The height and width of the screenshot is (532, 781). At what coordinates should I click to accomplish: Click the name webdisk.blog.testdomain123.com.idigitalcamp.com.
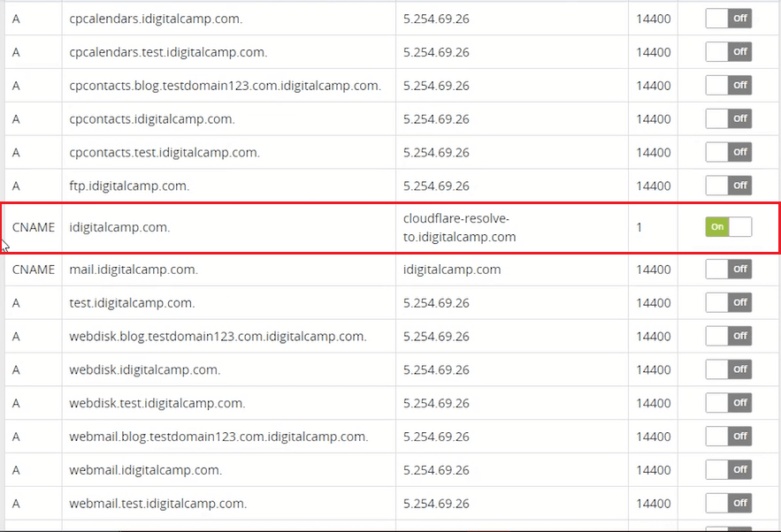(x=218, y=336)
